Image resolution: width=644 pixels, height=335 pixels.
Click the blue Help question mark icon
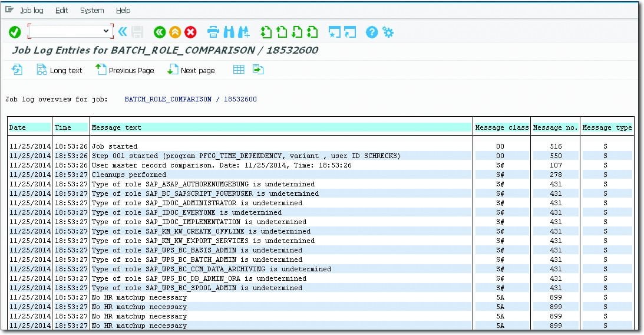coord(372,32)
